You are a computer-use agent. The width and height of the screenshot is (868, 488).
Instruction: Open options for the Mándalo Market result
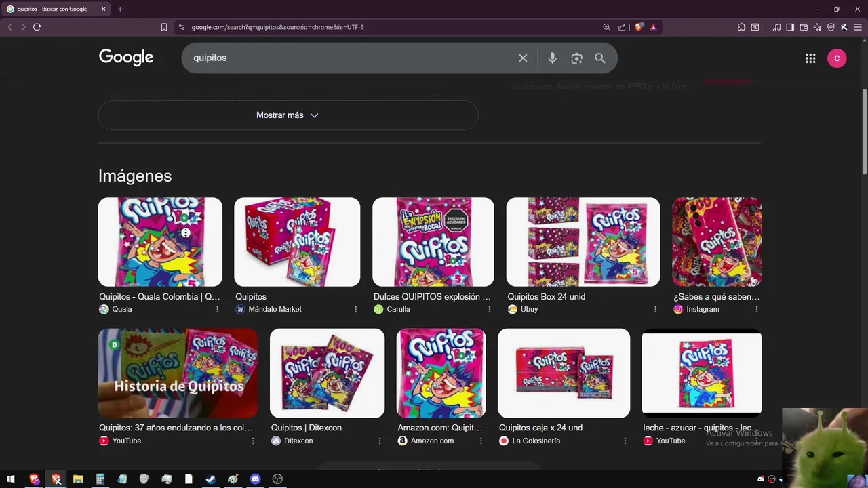tap(355, 309)
